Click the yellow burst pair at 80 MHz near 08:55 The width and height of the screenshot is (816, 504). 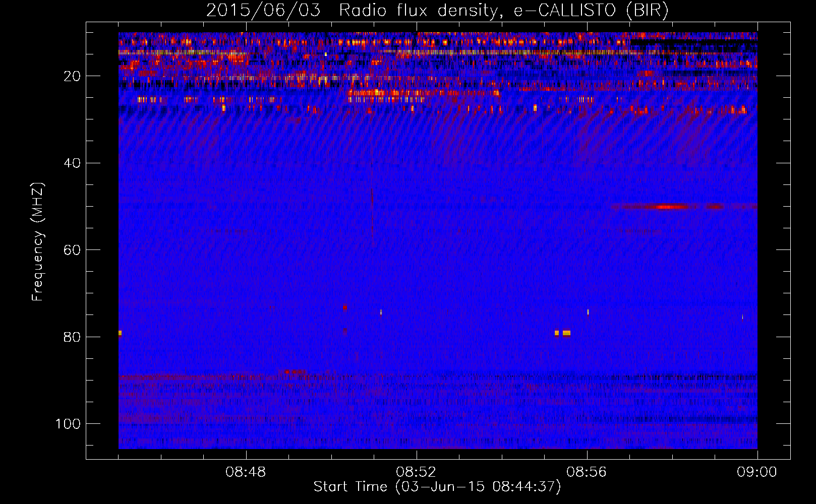(x=562, y=333)
